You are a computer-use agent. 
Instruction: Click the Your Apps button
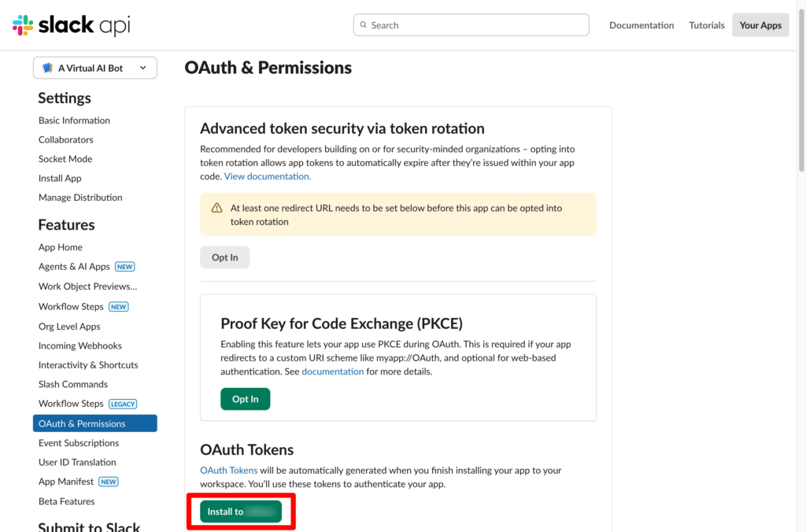(760, 25)
